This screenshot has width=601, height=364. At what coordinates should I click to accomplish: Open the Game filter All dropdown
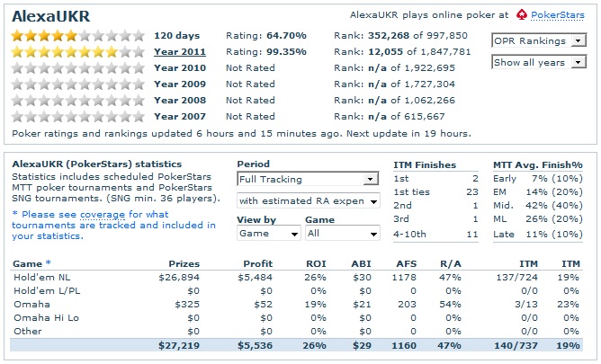(x=342, y=233)
